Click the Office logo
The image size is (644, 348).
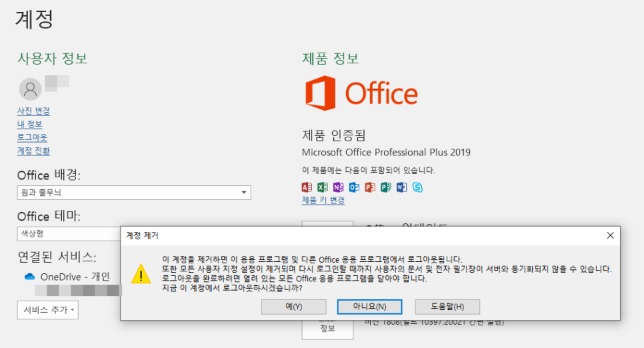point(361,93)
